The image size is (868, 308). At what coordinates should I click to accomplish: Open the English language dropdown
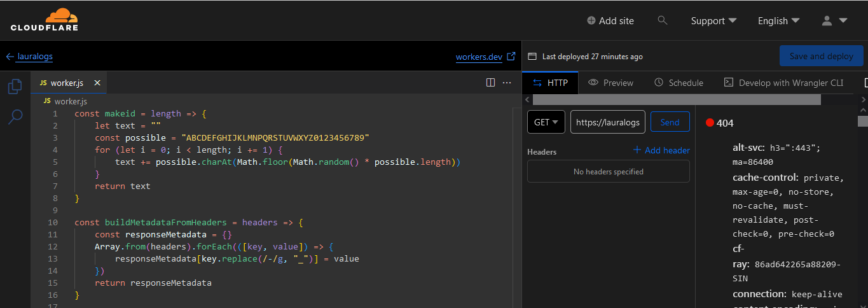(x=778, y=20)
